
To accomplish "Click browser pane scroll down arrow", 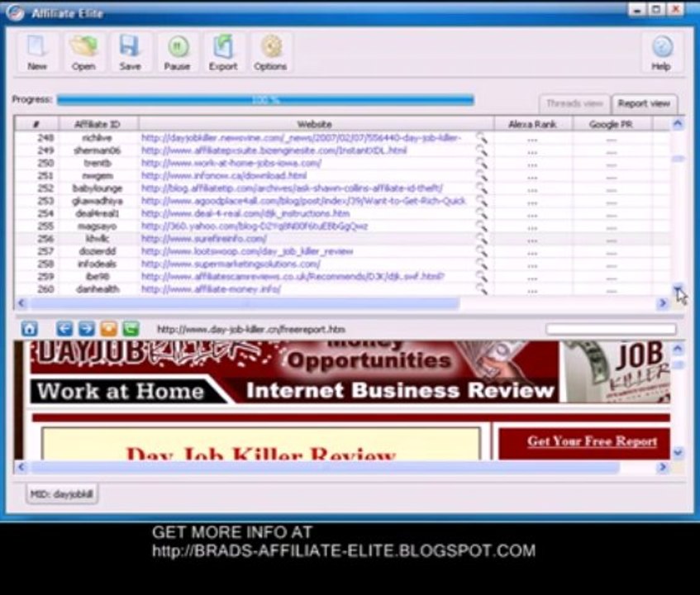I will click(678, 453).
